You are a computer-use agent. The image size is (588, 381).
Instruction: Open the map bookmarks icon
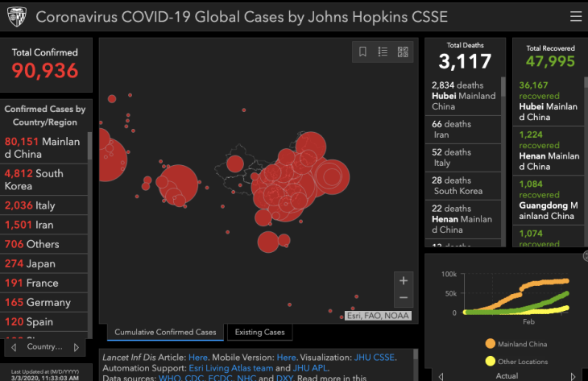click(x=362, y=52)
